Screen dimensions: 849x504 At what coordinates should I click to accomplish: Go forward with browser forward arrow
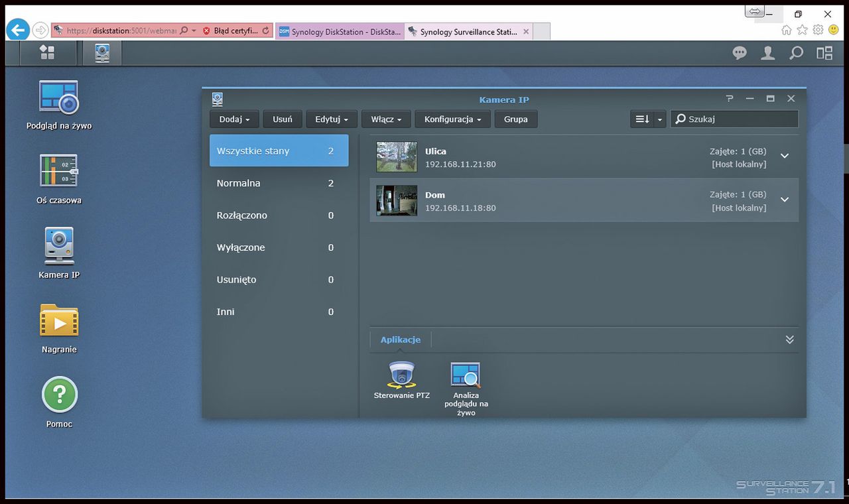[40, 31]
